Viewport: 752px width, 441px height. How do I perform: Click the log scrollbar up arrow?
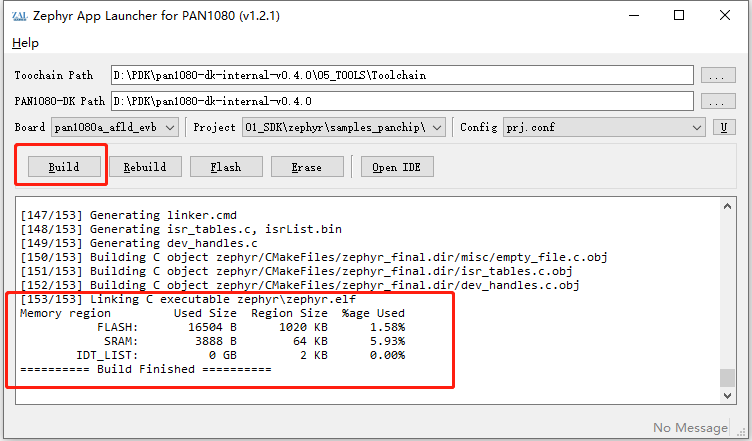(727, 207)
